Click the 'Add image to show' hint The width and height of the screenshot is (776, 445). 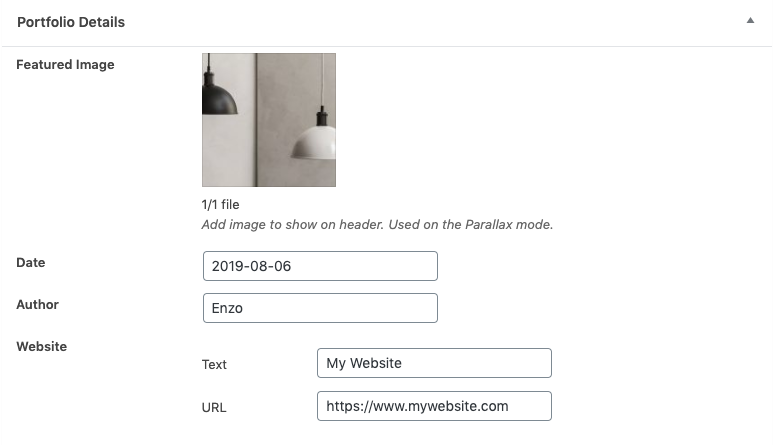[377, 225]
